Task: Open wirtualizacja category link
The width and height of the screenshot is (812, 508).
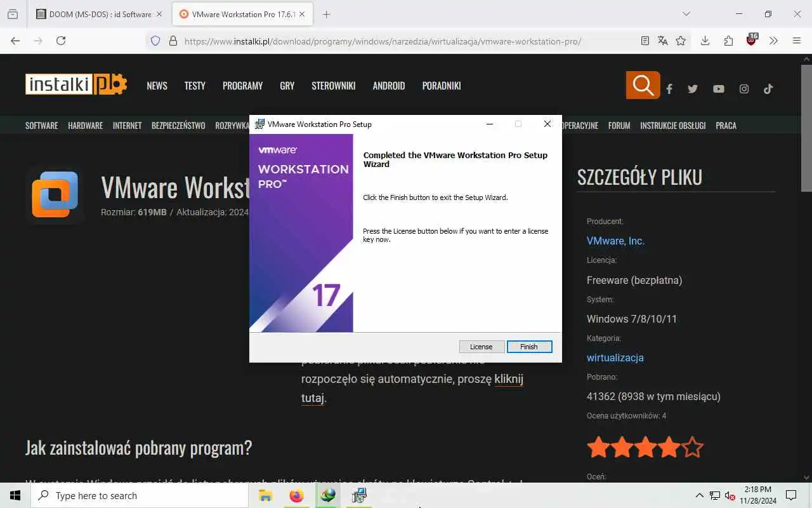Action: point(615,358)
